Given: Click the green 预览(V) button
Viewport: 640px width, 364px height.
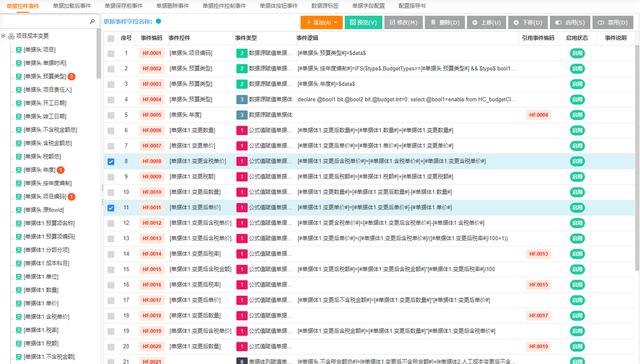Looking at the screenshot, I should [363, 22].
